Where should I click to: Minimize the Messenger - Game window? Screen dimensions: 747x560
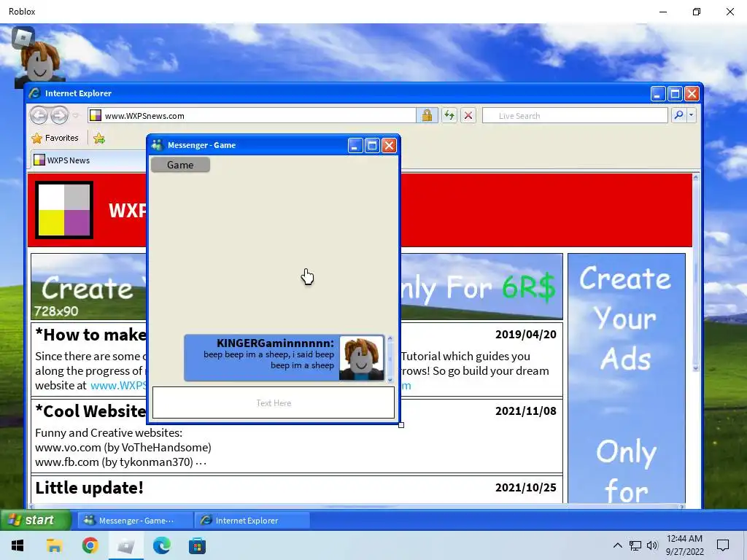pyautogui.click(x=355, y=145)
